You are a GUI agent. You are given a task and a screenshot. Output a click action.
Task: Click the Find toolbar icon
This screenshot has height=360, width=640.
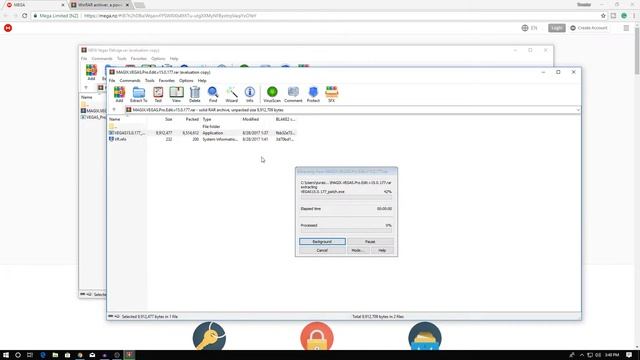click(213, 94)
